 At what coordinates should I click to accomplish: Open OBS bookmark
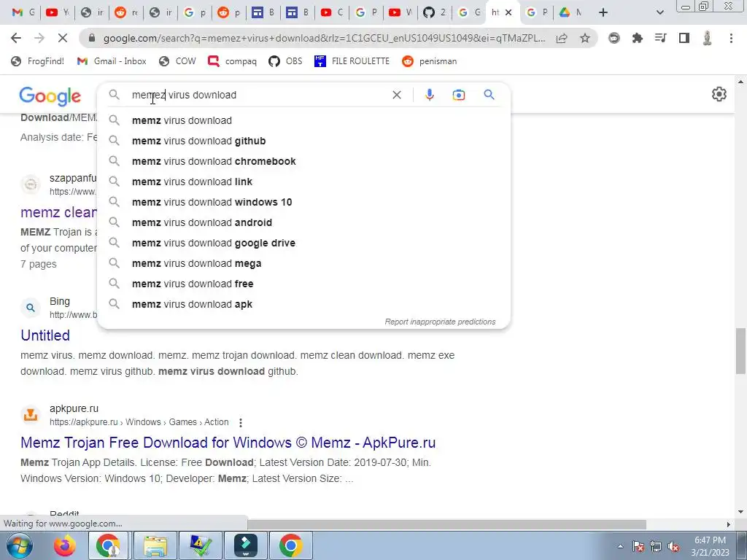click(285, 61)
